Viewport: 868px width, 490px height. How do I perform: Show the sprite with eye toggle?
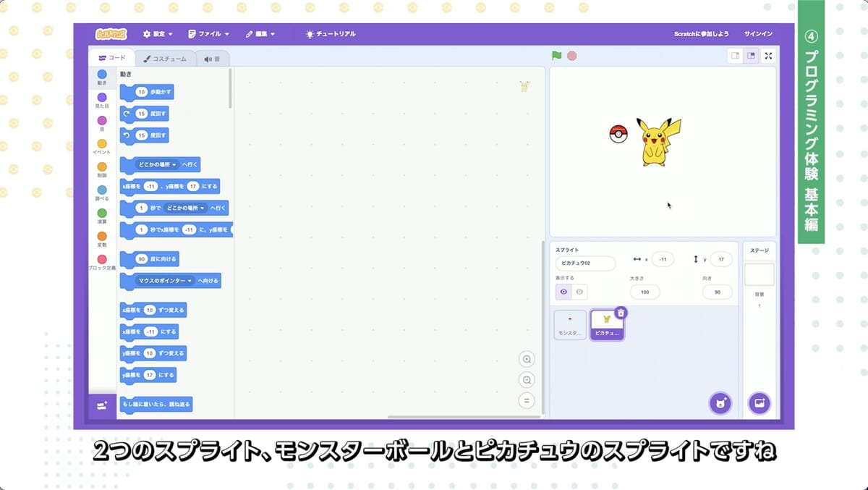tap(563, 292)
